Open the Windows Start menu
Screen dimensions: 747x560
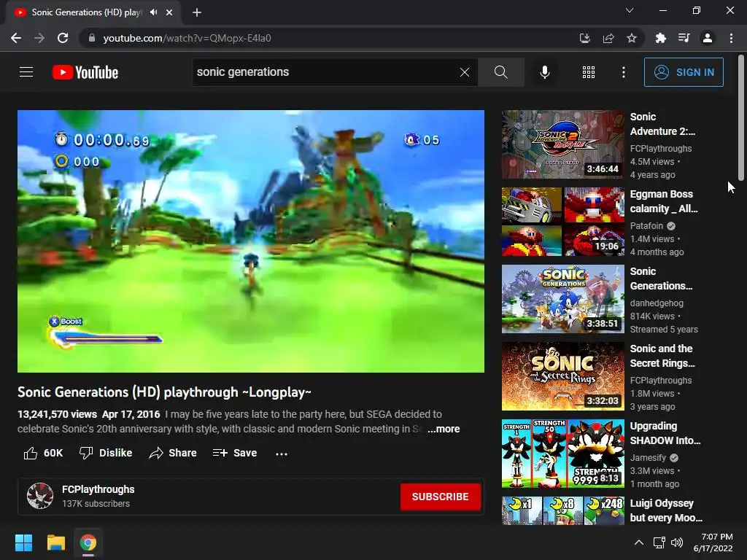click(x=23, y=542)
